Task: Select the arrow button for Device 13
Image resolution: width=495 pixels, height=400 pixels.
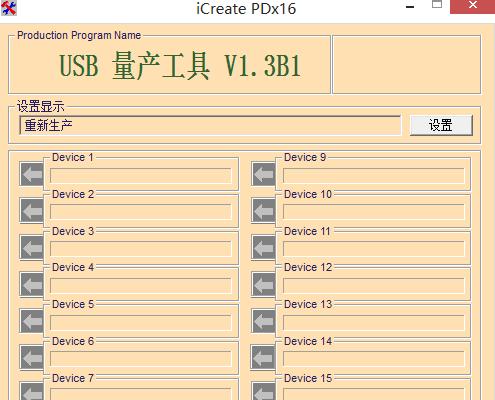Action: 263,321
